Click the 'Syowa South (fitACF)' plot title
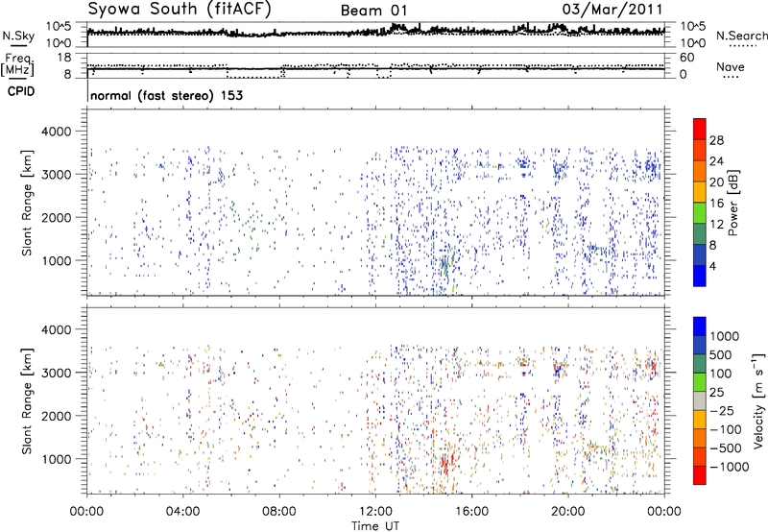768x532 pixels. click(x=180, y=10)
